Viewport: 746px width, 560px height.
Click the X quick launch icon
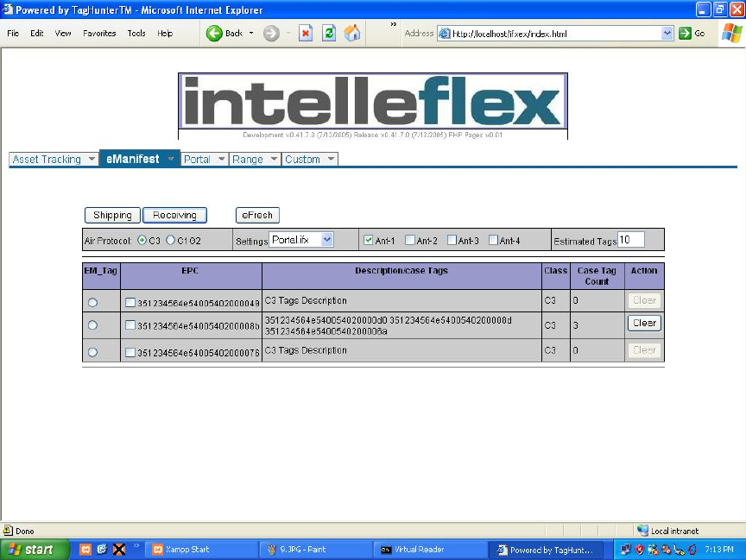click(119, 550)
